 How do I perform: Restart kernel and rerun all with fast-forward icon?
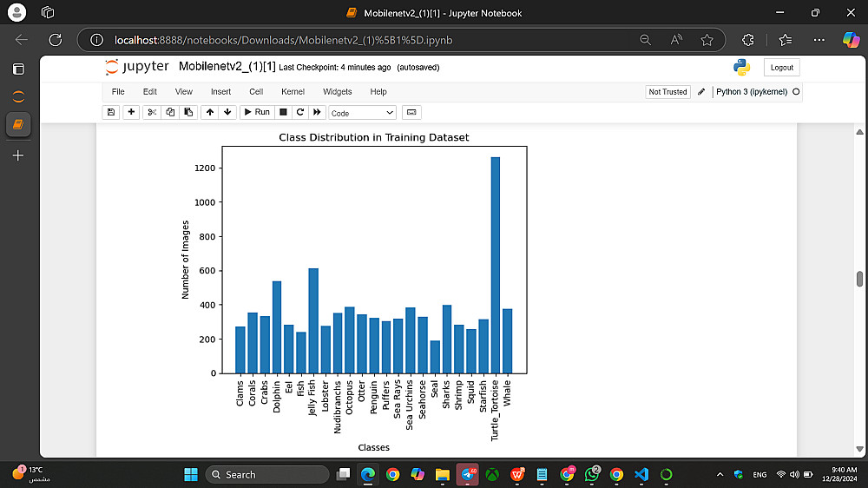click(317, 112)
